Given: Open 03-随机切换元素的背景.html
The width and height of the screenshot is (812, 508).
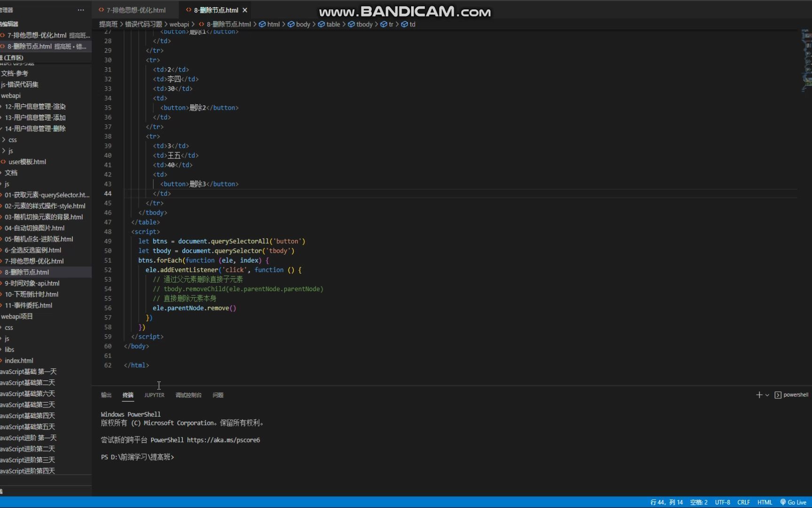Looking at the screenshot, I should pos(46,217).
